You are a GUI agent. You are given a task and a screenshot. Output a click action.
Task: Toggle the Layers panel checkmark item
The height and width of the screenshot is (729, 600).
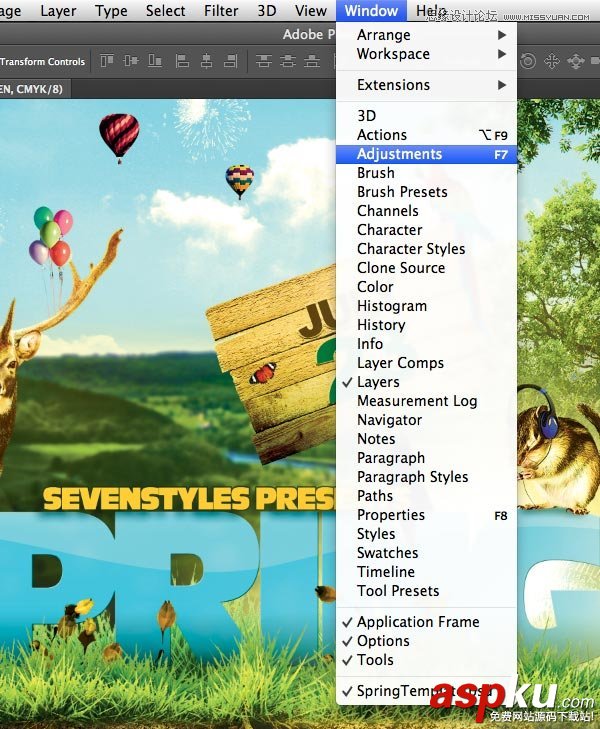[x=426, y=382]
